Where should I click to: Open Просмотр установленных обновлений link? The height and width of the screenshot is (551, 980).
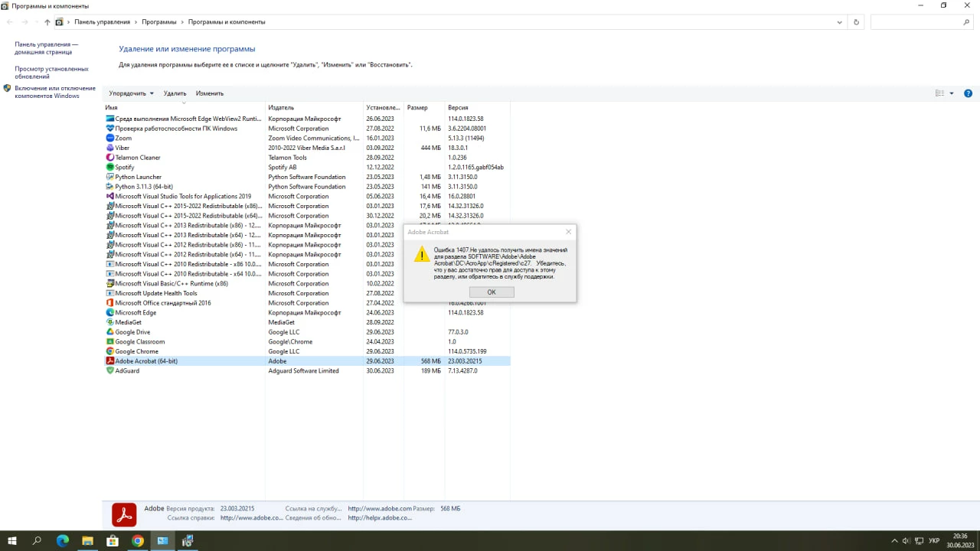51,73
